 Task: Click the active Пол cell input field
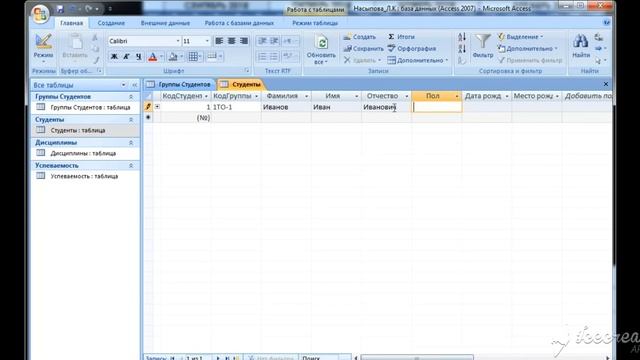(437, 107)
